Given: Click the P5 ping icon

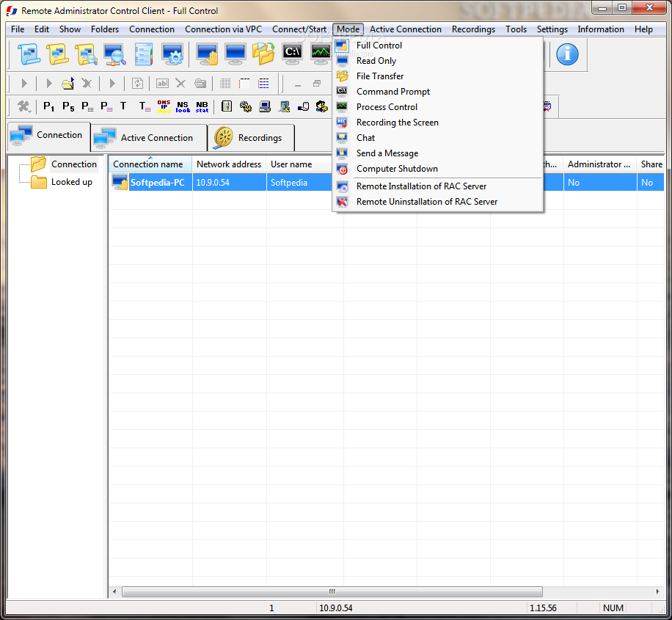Looking at the screenshot, I should click(x=68, y=106).
